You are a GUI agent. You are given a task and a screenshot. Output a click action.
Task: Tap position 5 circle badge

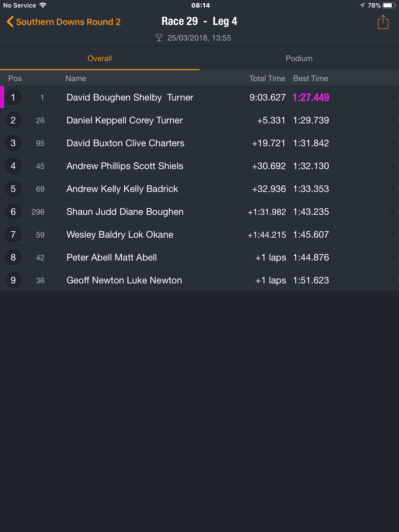[x=13, y=189]
